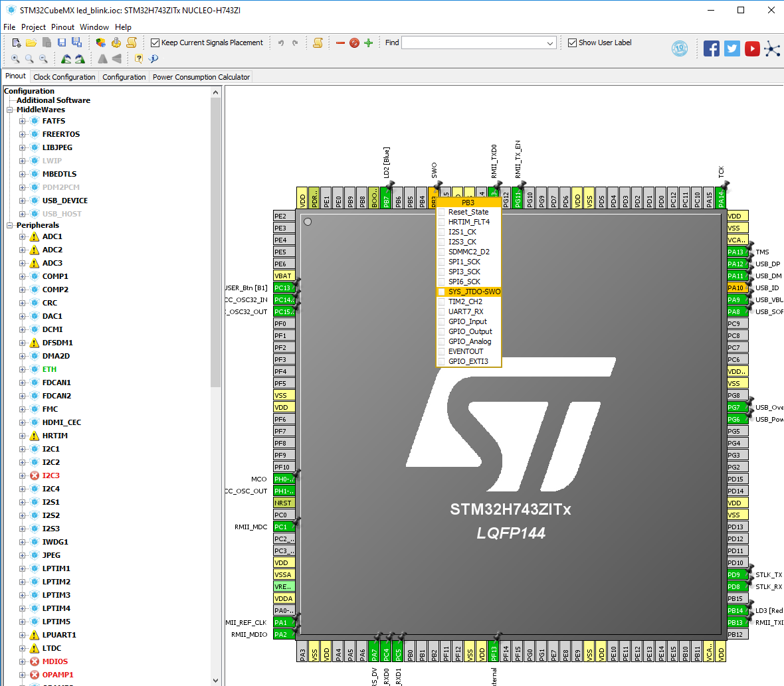
Task: Select Additional Software in configuration tree
Action: pos(54,100)
